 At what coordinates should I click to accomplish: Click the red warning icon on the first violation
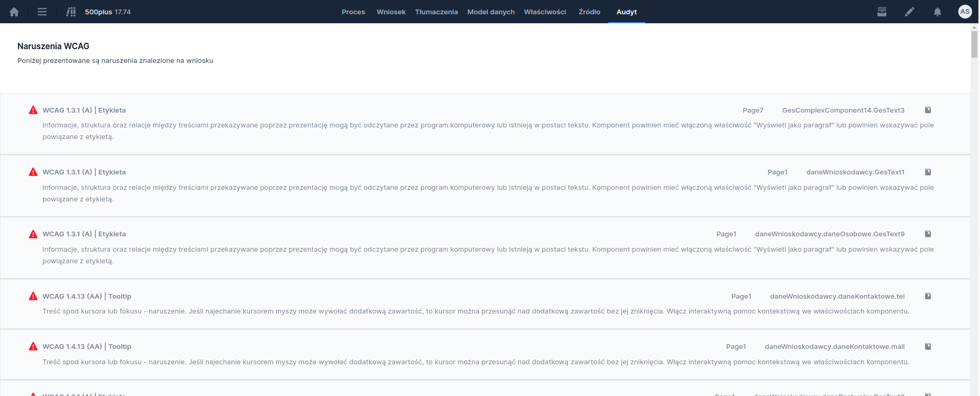pos(33,110)
